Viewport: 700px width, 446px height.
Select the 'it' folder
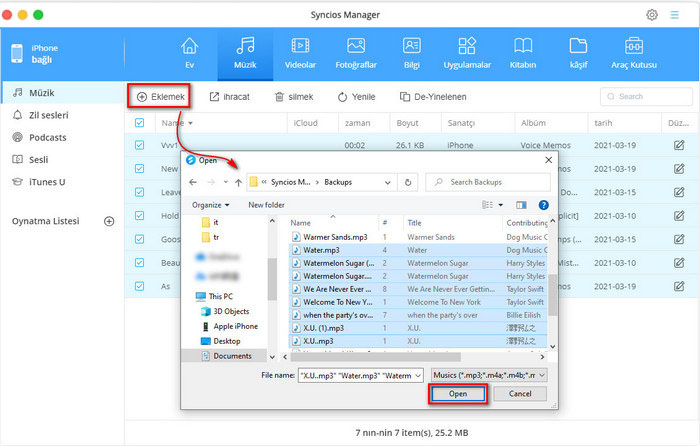pyautogui.click(x=211, y=222)
